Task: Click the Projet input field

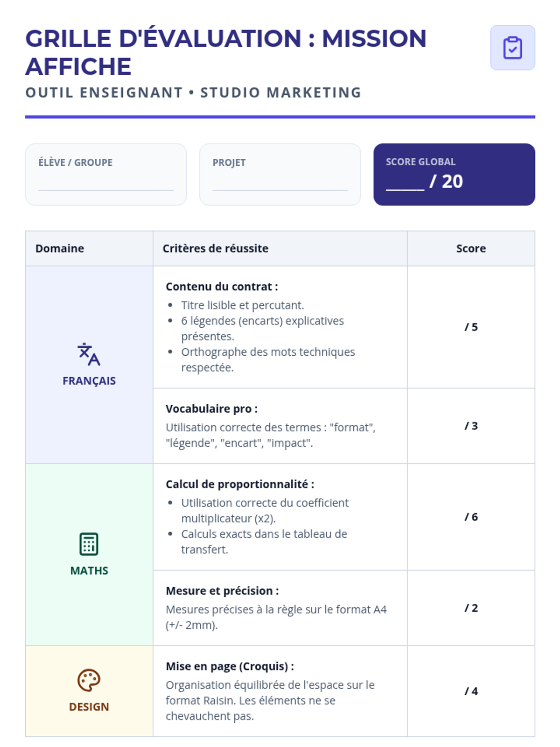Action: coord(280,184)
